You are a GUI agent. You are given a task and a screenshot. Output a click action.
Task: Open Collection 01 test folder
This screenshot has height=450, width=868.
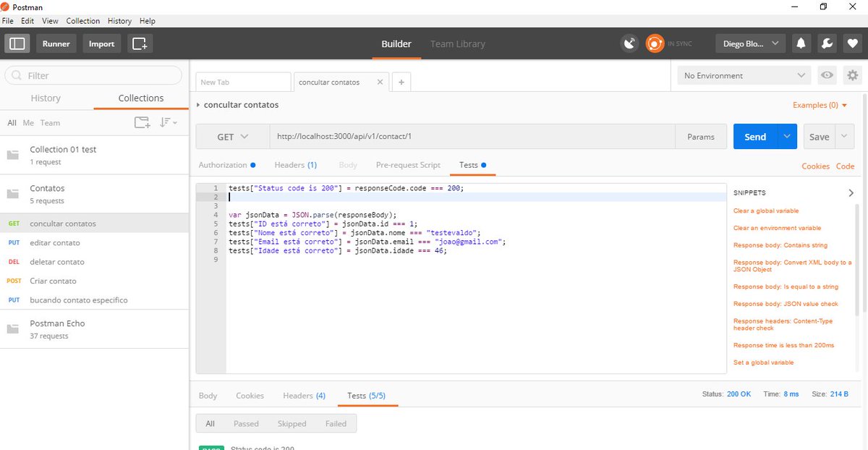point(94,155)
